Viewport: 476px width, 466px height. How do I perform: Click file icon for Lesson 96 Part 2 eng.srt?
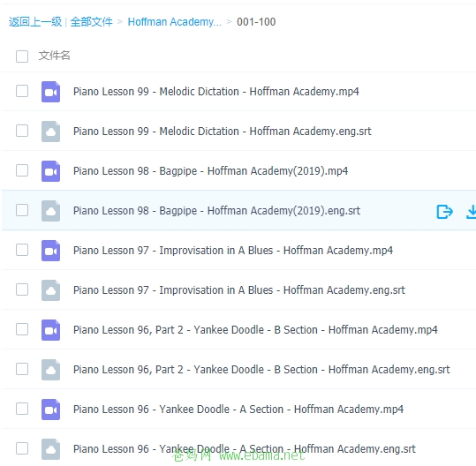click(50, 370)
